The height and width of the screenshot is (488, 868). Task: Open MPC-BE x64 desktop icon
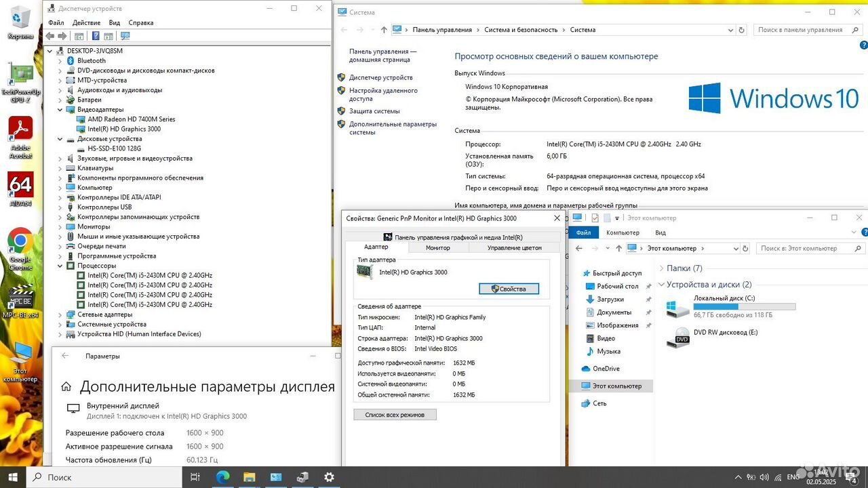[20, 300]
